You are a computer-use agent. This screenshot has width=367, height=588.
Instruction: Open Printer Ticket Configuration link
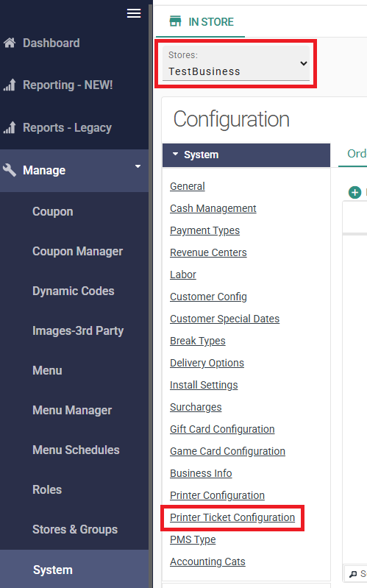232,517
